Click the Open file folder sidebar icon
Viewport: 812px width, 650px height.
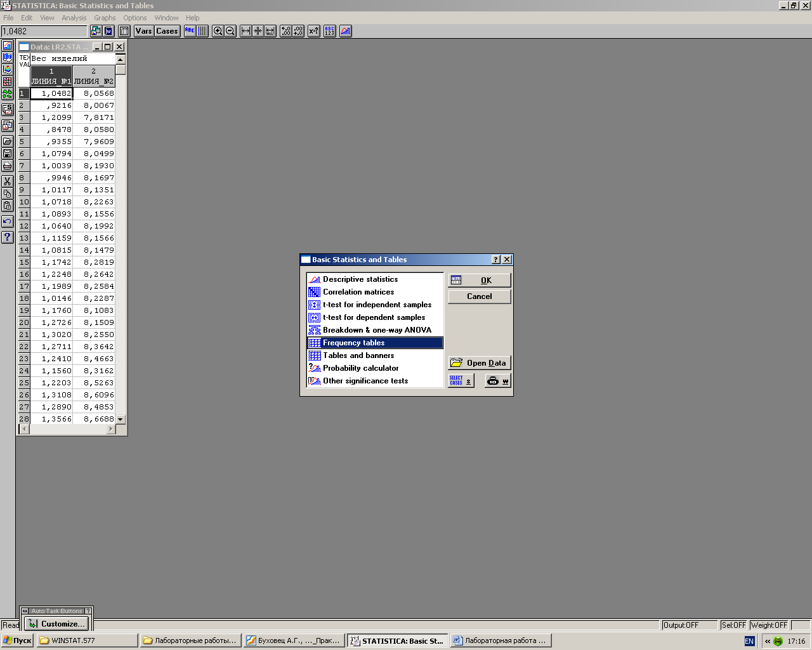click(x=7, y=142)
